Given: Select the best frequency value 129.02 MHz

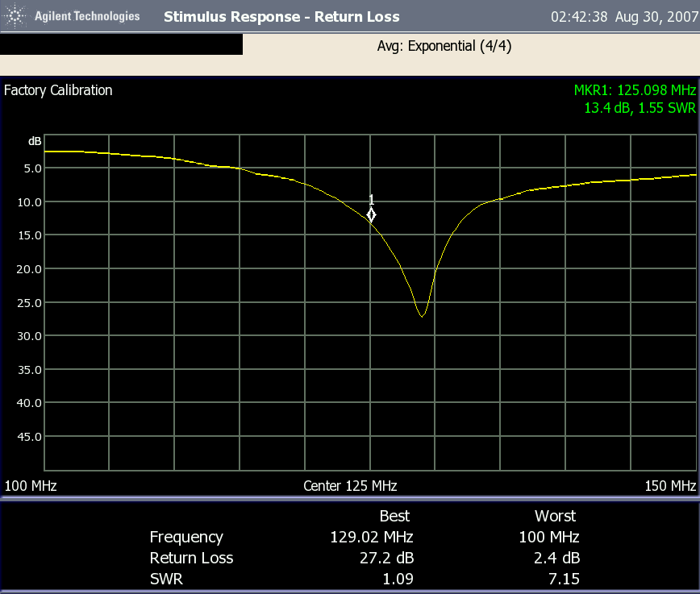Looking at the screenshot, I should click(371, 537).
